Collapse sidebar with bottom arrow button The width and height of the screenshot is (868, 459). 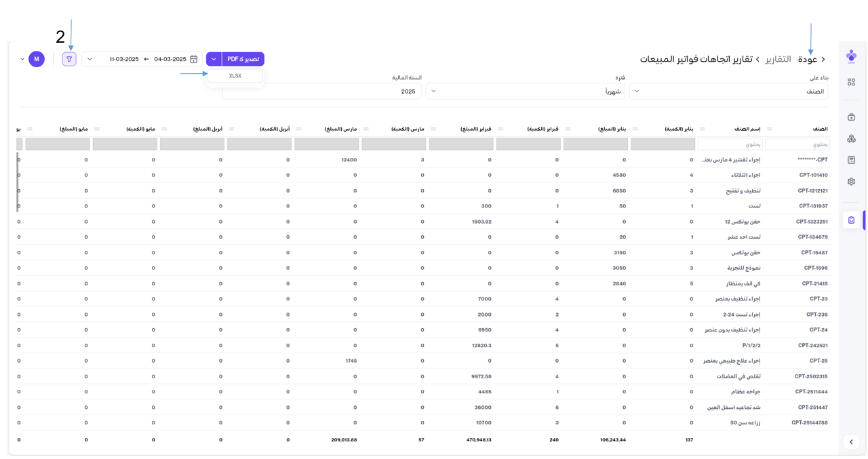coord(851,441)
